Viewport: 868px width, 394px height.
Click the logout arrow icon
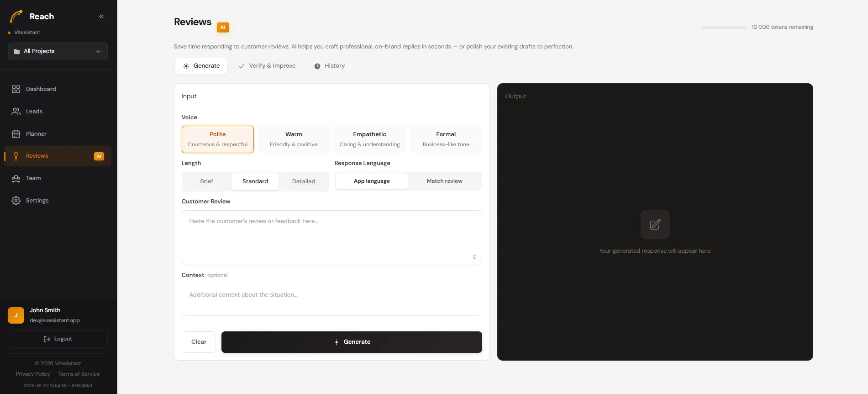pos(47,339)
